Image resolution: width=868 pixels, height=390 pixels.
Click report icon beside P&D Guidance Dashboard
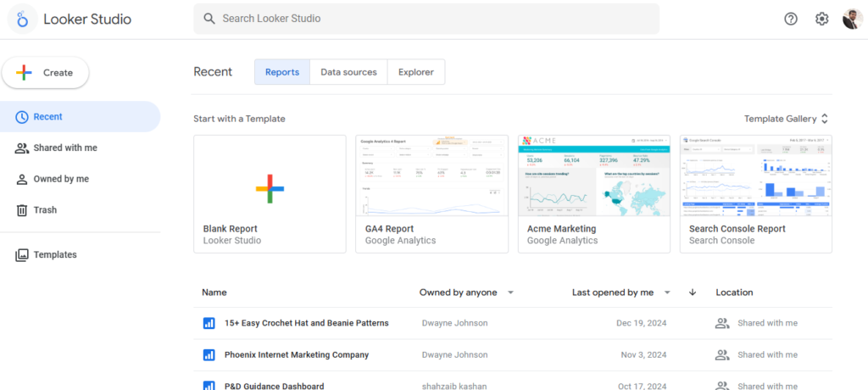point(209,386)
